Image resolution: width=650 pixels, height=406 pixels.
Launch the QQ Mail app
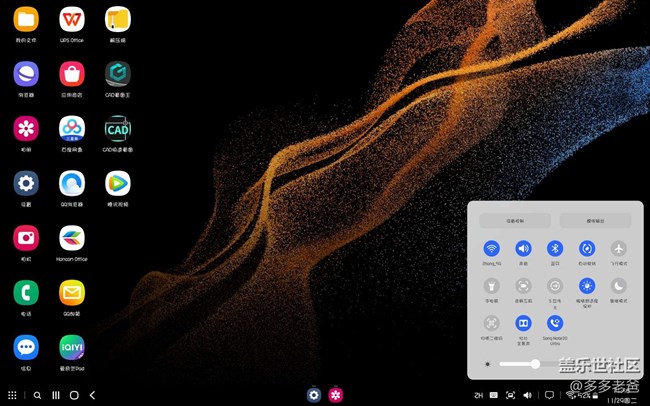click(x=71, y=292)
